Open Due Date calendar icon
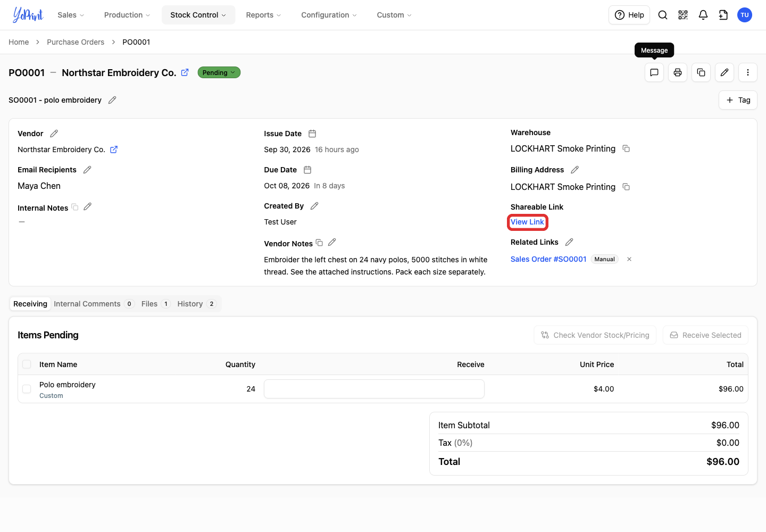The height and width of the screenshot is (532, 766). pyautogui.click(x=307, y=170)
